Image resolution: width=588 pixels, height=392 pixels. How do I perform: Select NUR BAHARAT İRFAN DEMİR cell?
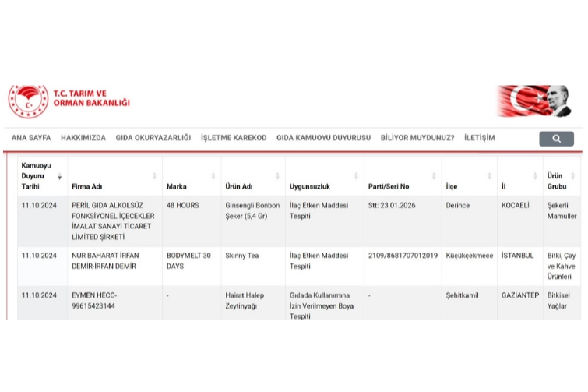point(114,266)
